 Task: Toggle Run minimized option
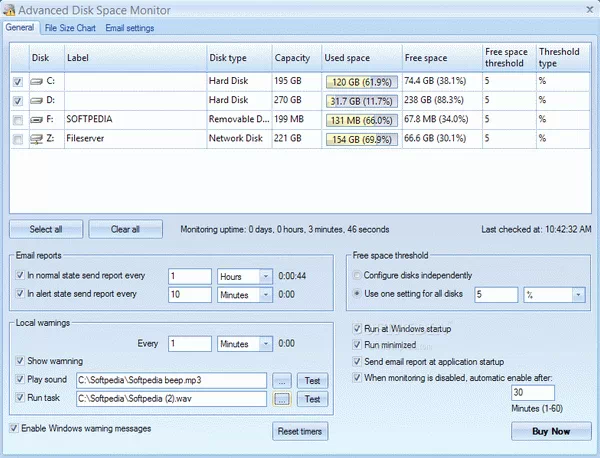click(x=357, y=345)
